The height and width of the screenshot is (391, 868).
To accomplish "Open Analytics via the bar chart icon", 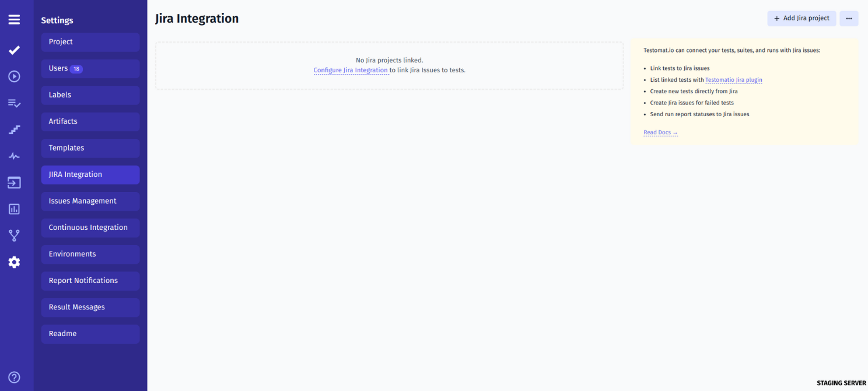I will point(14,208).
